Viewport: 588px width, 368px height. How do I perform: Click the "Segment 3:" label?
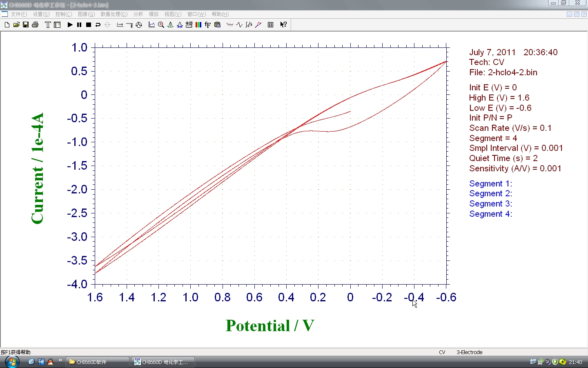point(490,204)
